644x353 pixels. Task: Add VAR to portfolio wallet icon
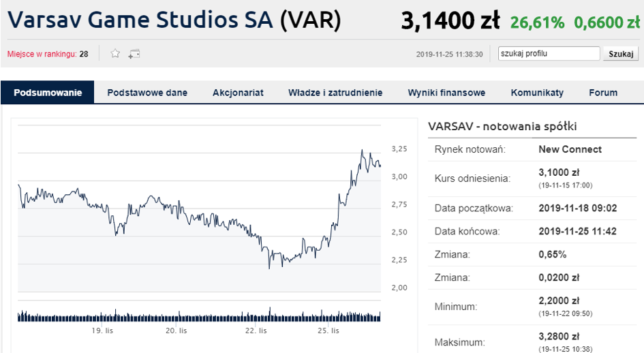click(134, 54)
